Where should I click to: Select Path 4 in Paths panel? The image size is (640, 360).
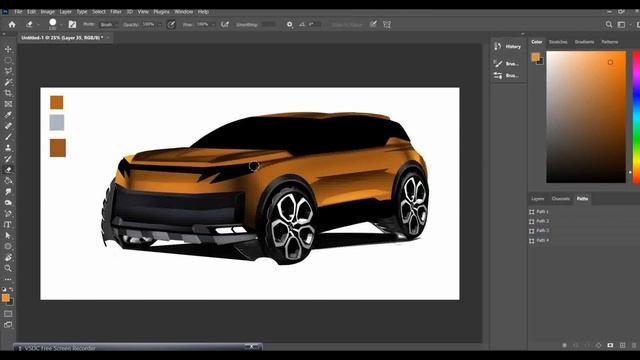click(584, 241)
